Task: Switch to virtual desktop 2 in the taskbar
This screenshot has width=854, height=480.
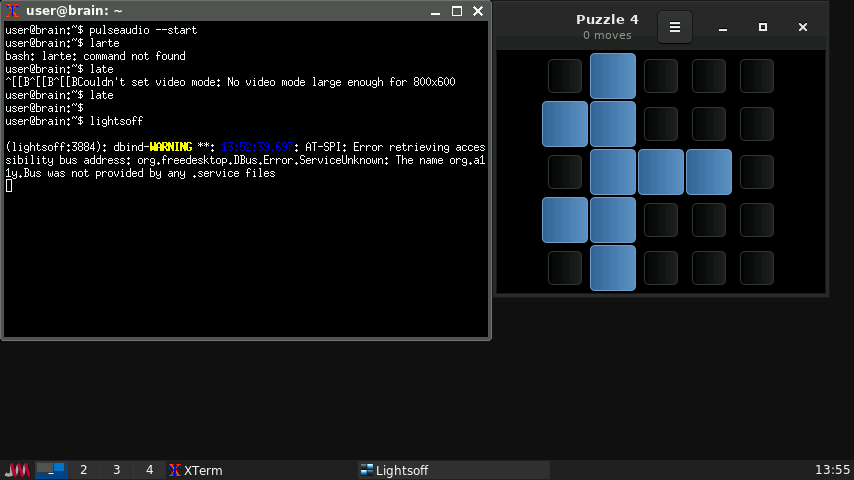Action: [84, 470]
